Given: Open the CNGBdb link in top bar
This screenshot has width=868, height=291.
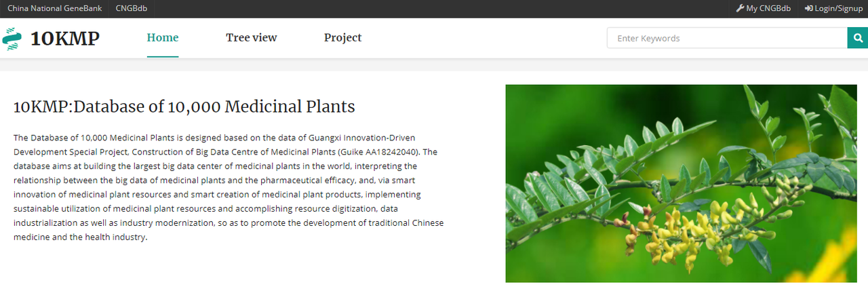Looking at the screenshot, I should (x=132, y=9).
